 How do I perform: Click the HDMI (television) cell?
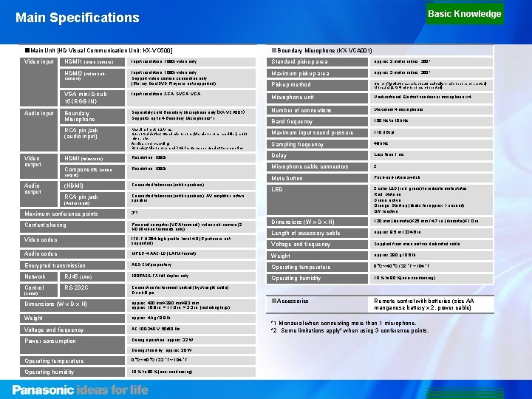pyautogui.click(x=92, y=158)
